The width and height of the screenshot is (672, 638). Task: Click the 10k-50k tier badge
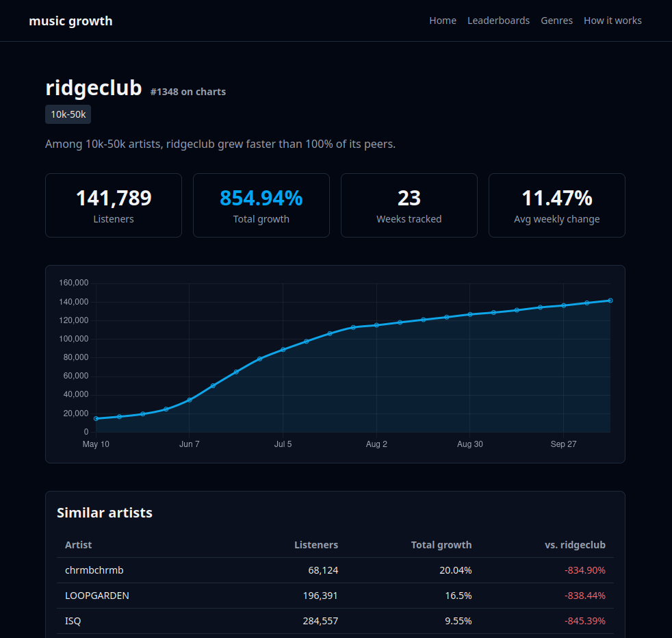tap(68, 114)
